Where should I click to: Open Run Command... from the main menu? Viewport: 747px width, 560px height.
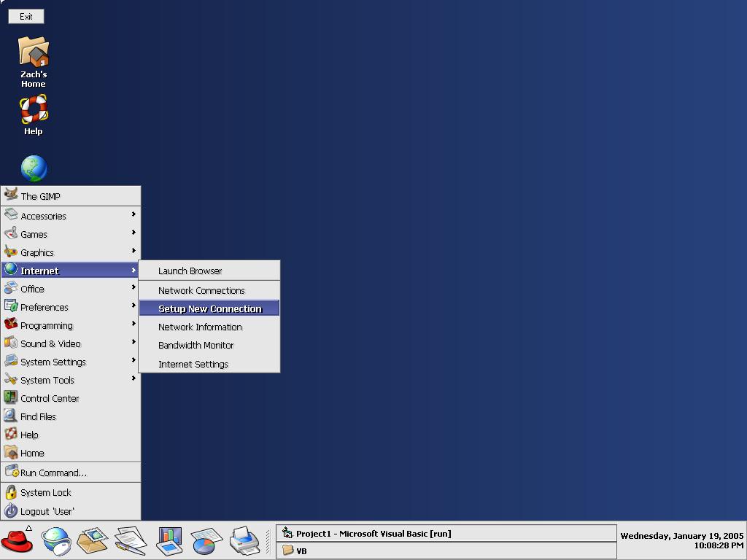[53, 472]
